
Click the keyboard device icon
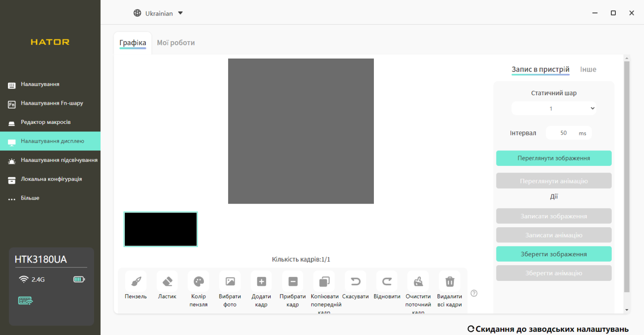pos(25,301)
